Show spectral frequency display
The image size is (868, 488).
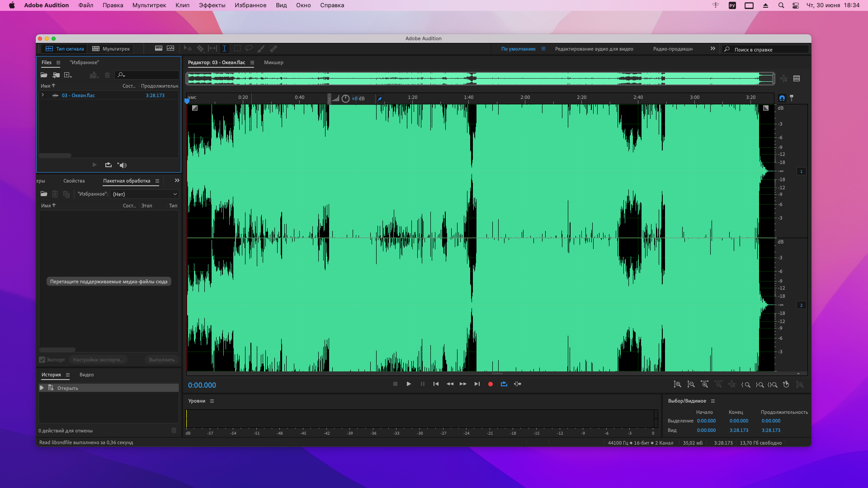point(159,49)
